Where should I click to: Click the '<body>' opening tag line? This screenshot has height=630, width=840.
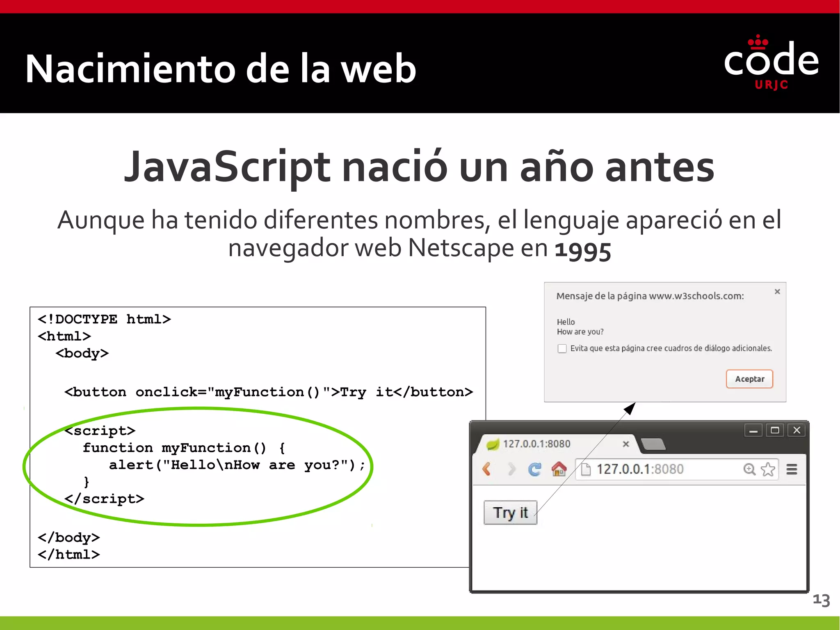[82, 353]
